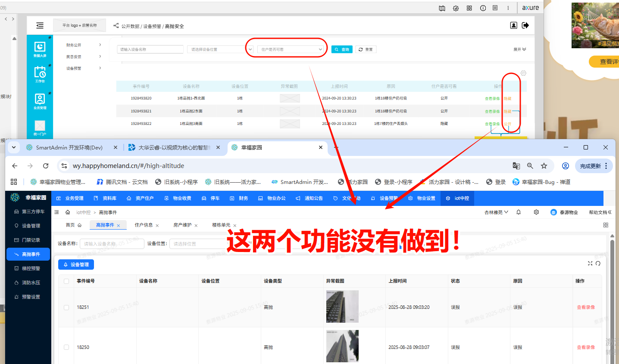Bookmark the page with the star icon
The height and width of the screenshot is (364, 619).
[x=544, y=166]
